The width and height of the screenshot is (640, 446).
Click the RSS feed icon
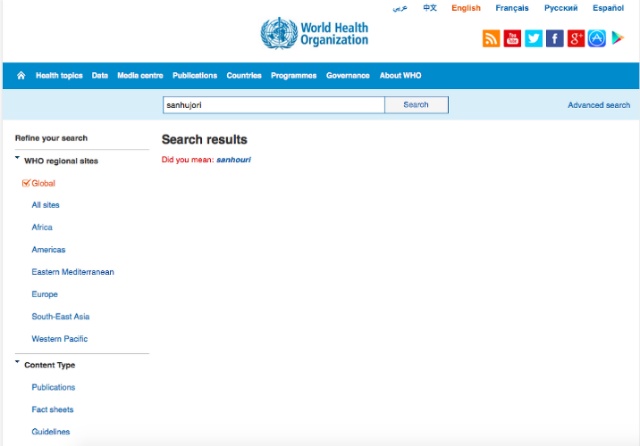[x=491, y=39]
